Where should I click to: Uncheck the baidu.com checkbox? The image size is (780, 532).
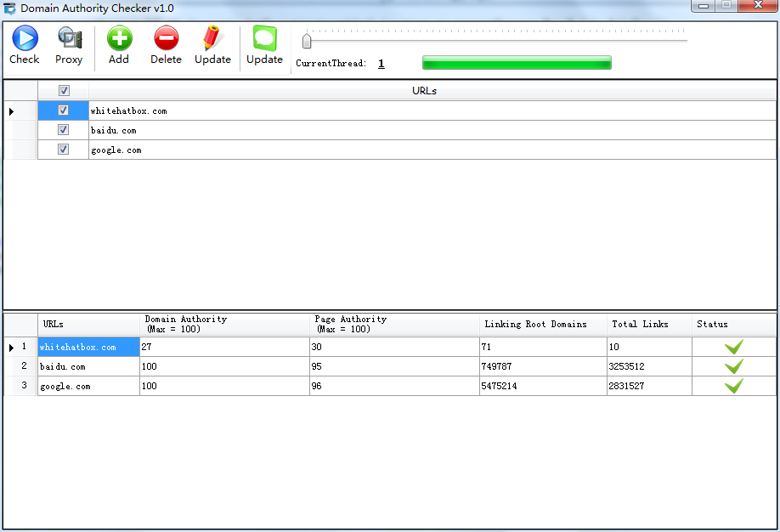pyautogui.click(x=63, y=130)
